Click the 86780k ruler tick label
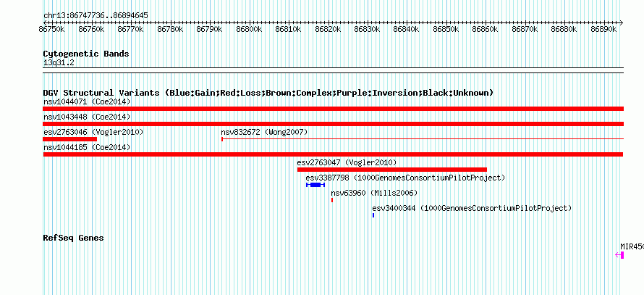Viewport: 644px width, 295px height. click(170, 29)
